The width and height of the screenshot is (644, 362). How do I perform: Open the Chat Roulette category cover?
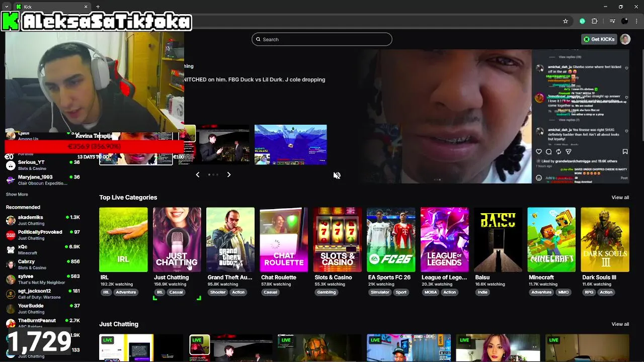click(x=284, y=239)
